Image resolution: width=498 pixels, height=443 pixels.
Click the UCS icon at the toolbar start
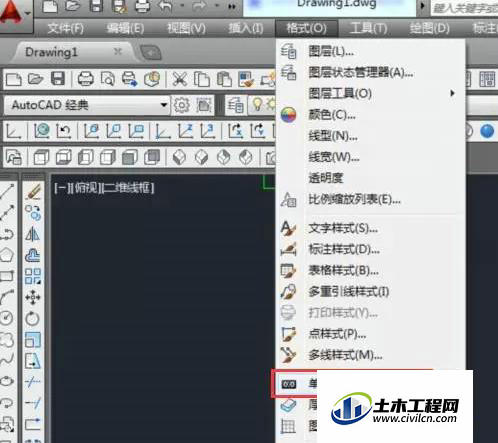13,131
